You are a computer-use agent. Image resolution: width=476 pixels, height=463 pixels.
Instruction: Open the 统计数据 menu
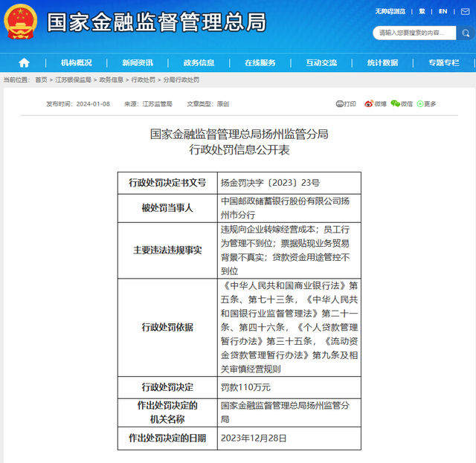coord(382,63)
